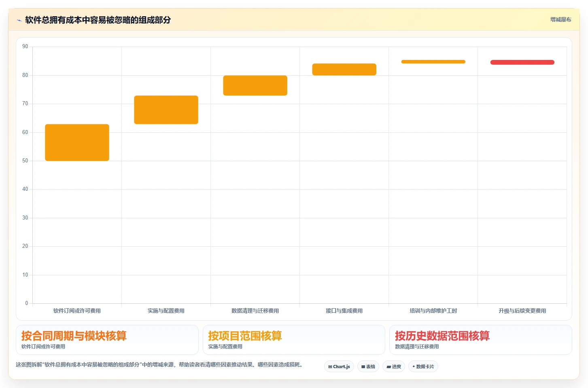The image size is (588, 388).
Task: Select the red 升级与后续变更费用 bar
Action: [522, 62]
